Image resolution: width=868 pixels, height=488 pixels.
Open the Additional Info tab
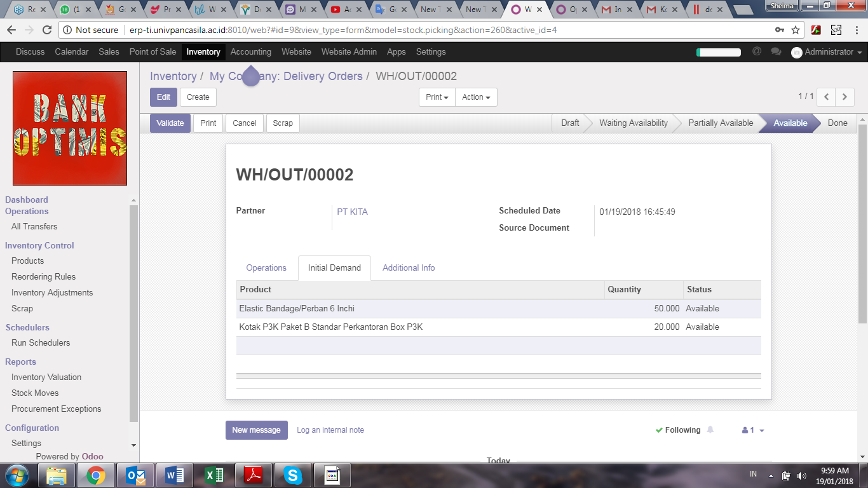(409, 268)
